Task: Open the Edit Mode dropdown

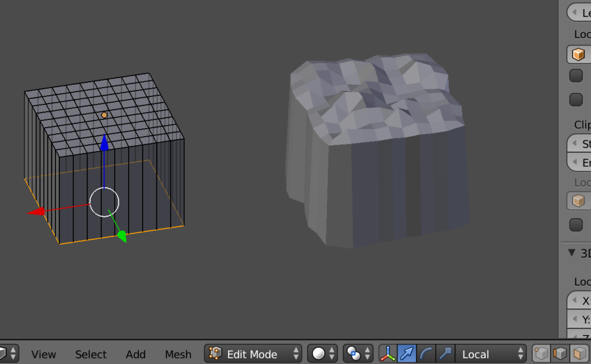Action: tap(253, 354)
